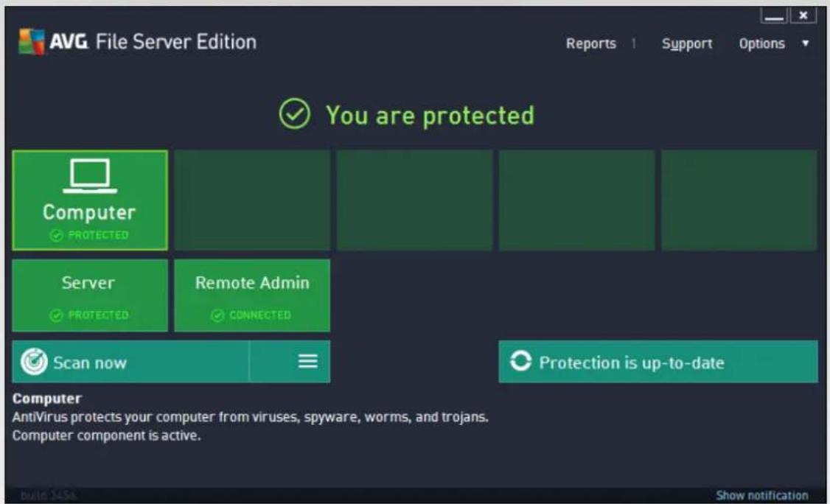Click the Show notification link

(x=761, y=496)
